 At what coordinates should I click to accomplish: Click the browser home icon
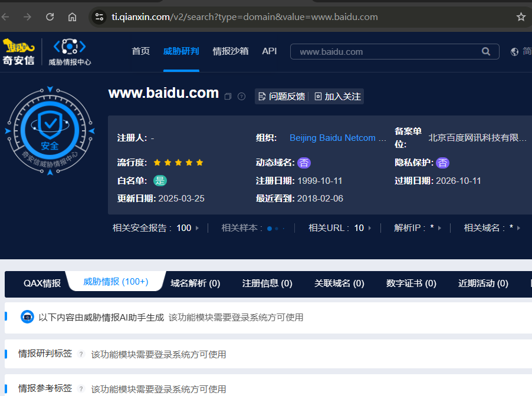[72, 17]
